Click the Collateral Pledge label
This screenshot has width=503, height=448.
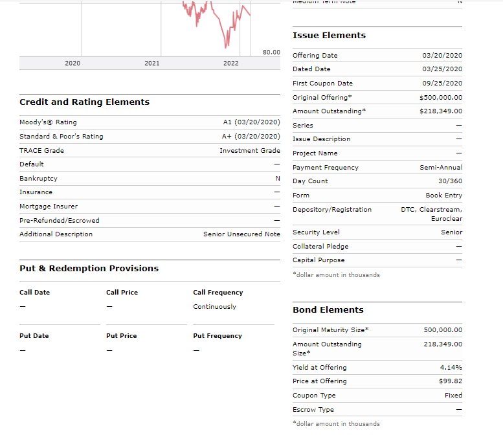[x=320, y=247]
